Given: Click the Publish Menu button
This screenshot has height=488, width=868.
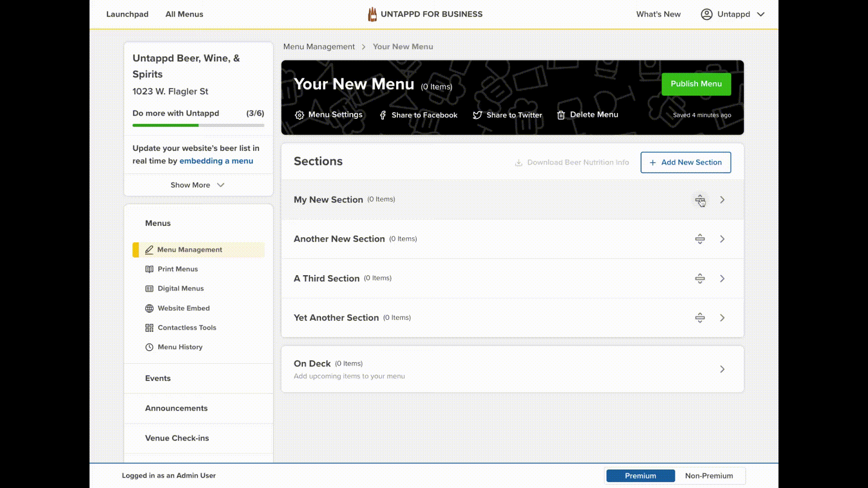Looking at the screenshot, I should [x=696, y=84].
